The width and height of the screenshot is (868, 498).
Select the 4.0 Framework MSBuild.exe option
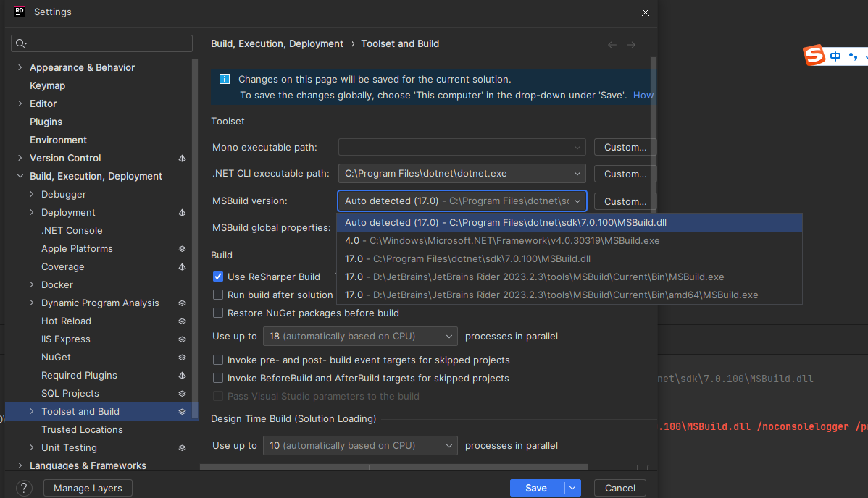[x=569, y=241]
